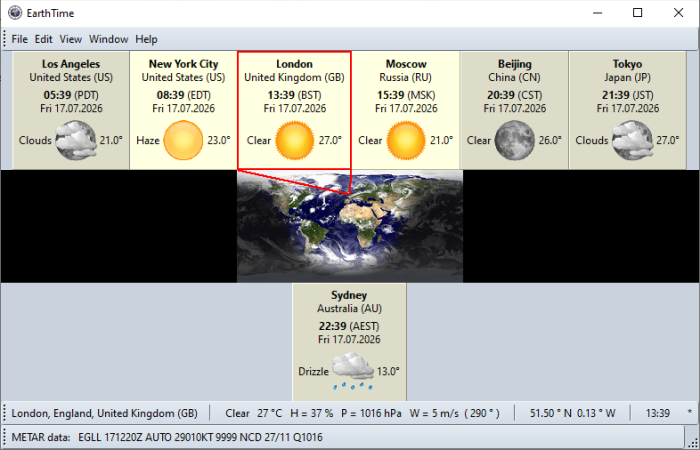Click New York City temperature 23.0°

pos(219,140)
